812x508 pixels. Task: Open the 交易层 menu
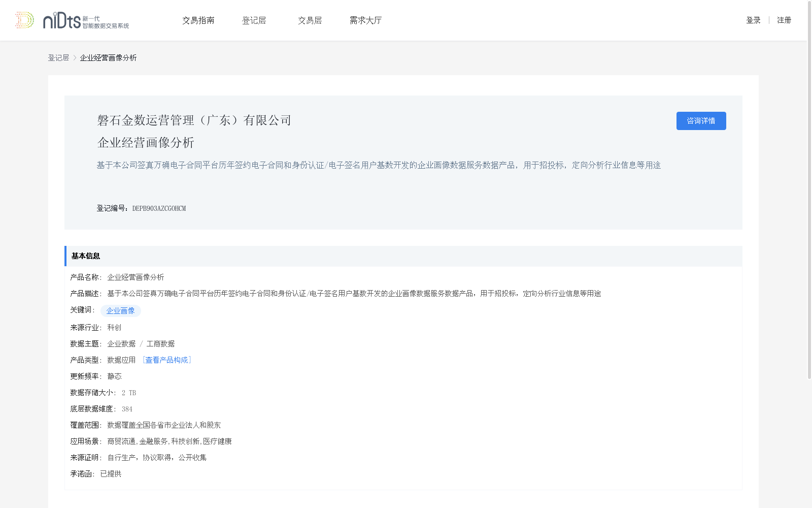[310, 20]
